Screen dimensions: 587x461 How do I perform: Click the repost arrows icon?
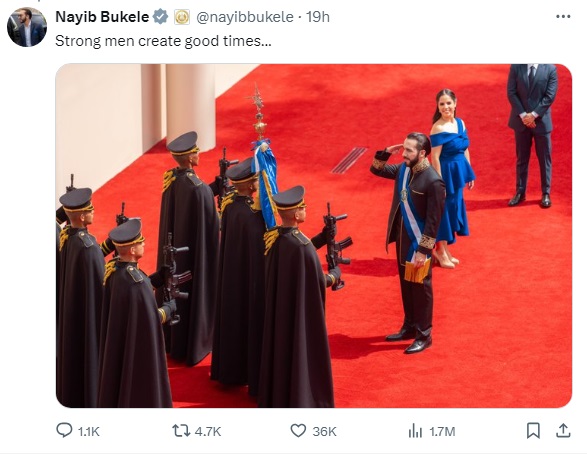click(x=181, y=430)
